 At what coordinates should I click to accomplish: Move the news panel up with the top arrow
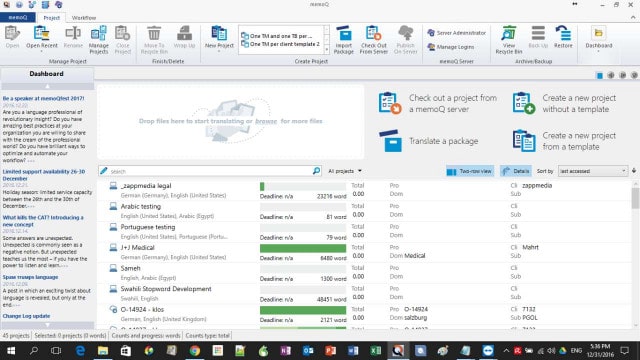[47, 86]
